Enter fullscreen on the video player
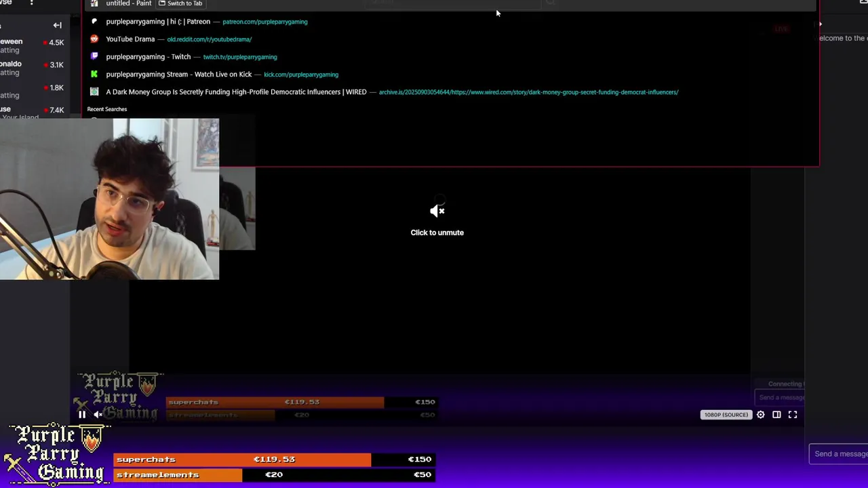The image size is (868, 488). coord(793,415)
